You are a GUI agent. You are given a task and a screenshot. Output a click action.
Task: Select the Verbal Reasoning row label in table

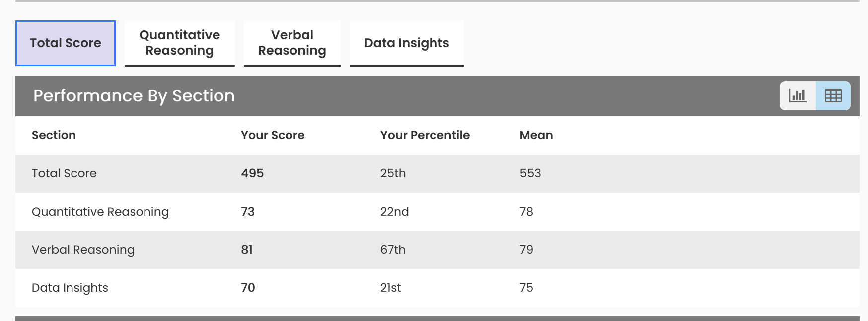pyautogui.click(x=83, y=250)
